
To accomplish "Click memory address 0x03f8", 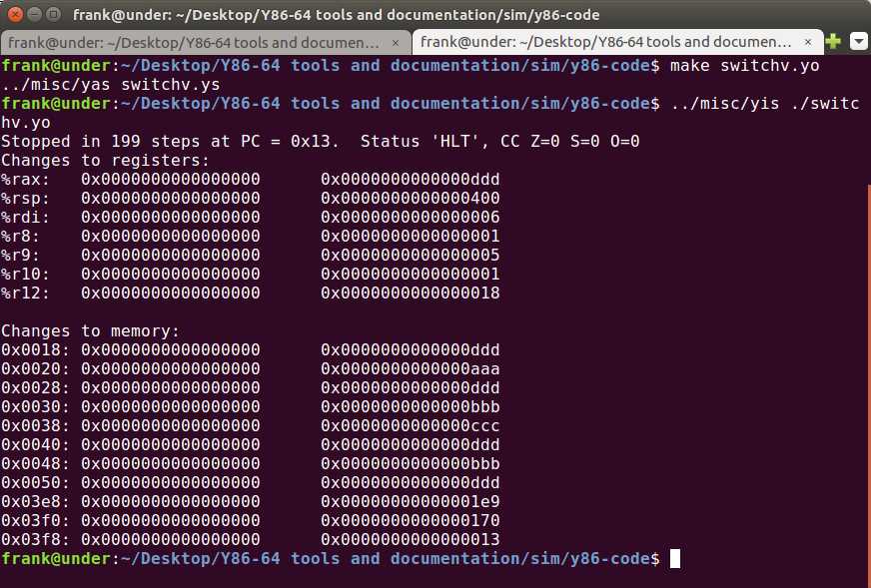I will (x=36, y=540).
